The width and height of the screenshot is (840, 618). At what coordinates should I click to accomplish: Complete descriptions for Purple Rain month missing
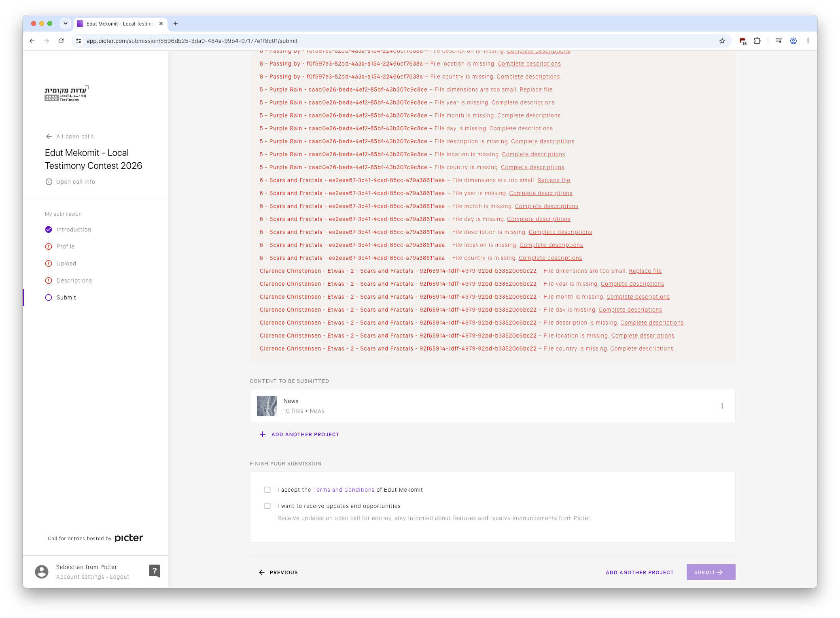click(x=529, y=115)
